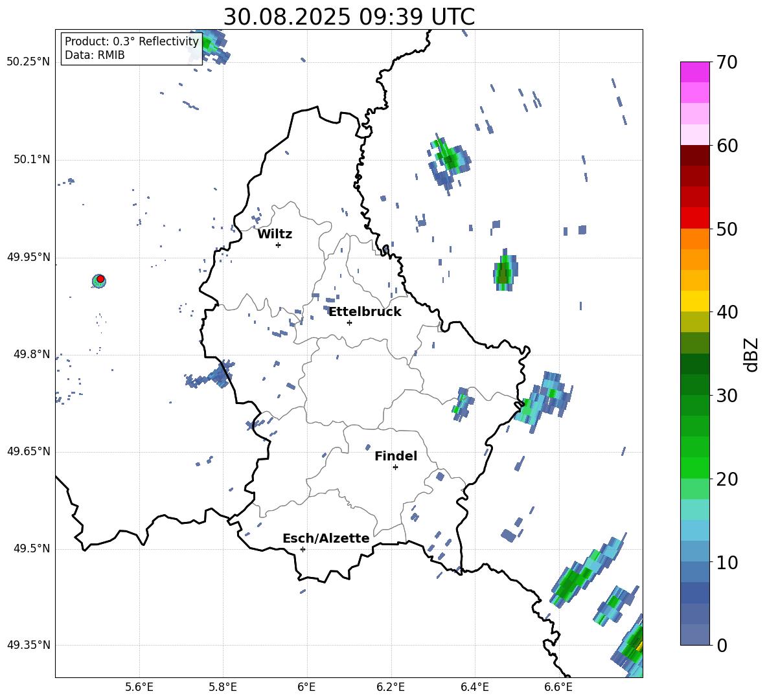Click the 6°E longitude label
The width and height of the screenshot is (767, 700).
[x=306, y=687]
